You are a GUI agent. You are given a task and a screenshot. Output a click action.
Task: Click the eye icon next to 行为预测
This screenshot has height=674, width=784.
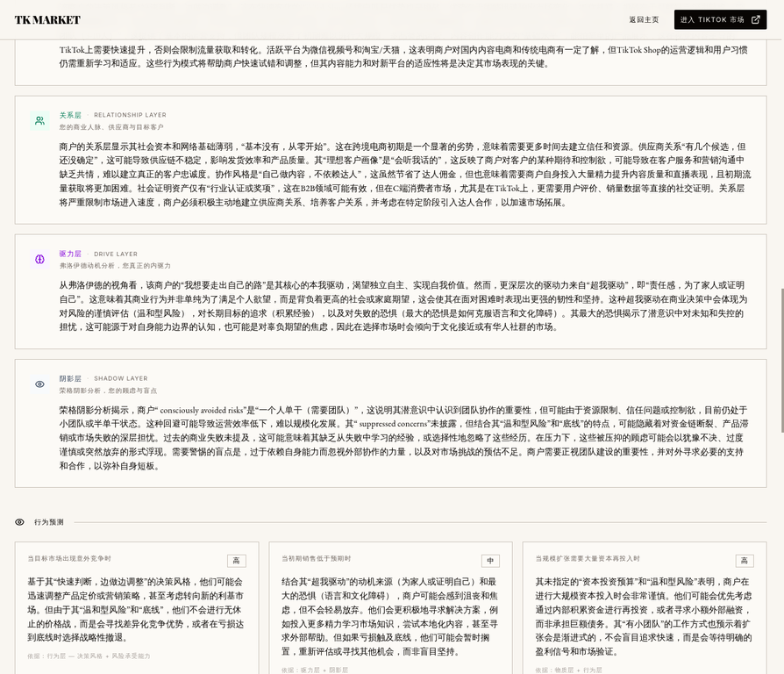19,522
